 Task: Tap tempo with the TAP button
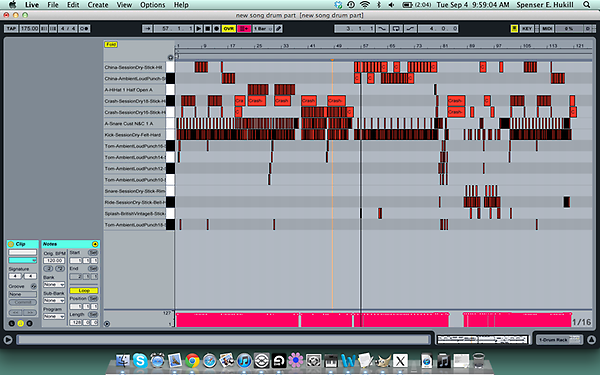tap(11, 29)
